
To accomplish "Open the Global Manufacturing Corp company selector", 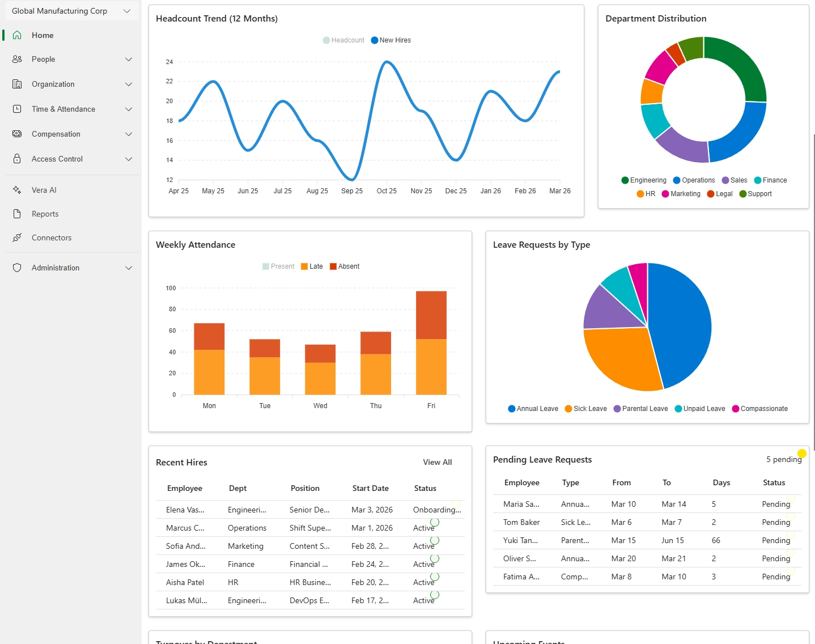I will [x=71, y=10].
